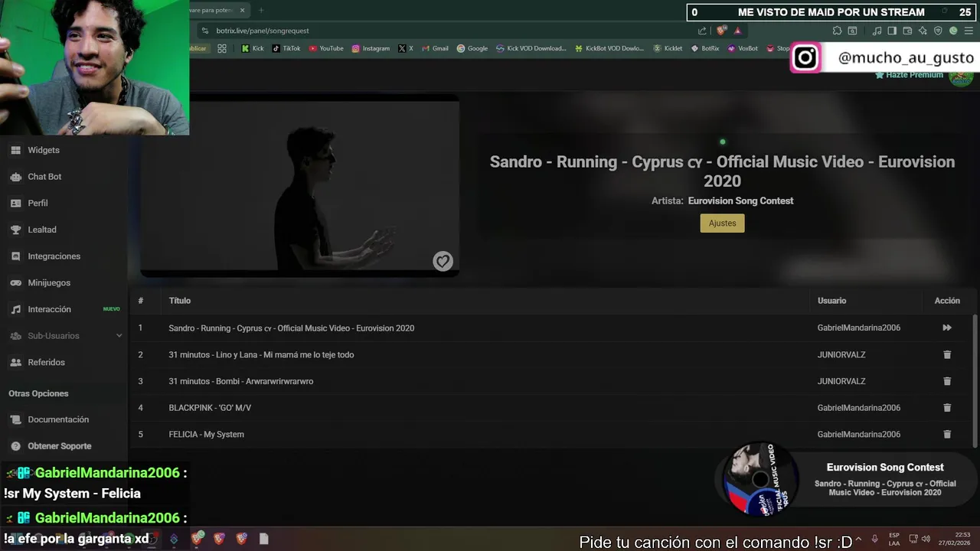The height and width of the screenshot is (551, 980).
Task: Open the Gmail bookmark
Action: click(x=435, y=48)
